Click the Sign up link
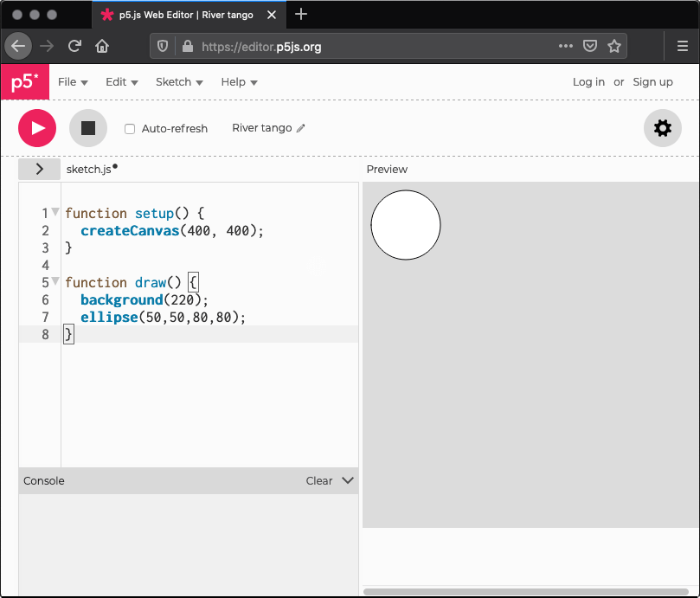Image resolution: width=700 pixels, height=598 pixels. pyautogui.click(x=652, y=82)
